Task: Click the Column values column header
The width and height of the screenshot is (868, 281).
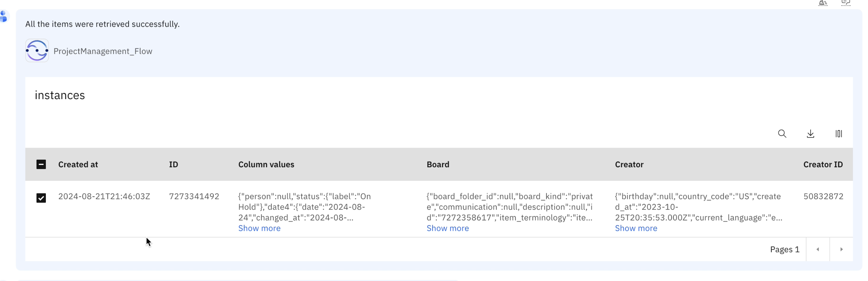Action: coord(266,164)
